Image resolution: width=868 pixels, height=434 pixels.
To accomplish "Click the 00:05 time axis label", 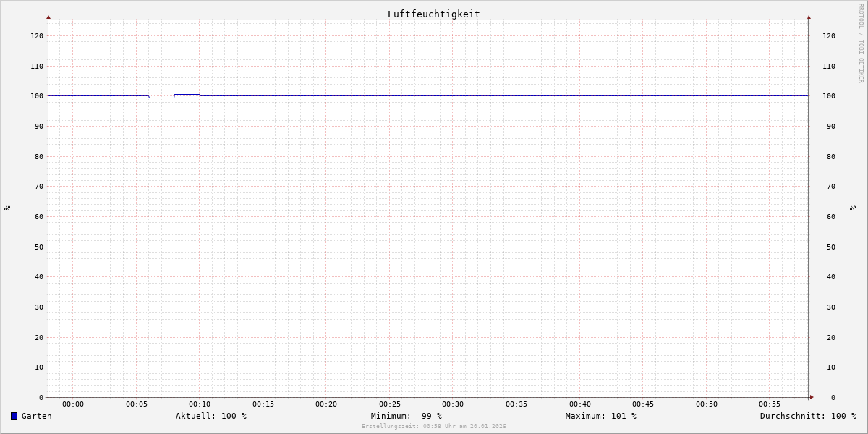I will [x=136, y=404].
